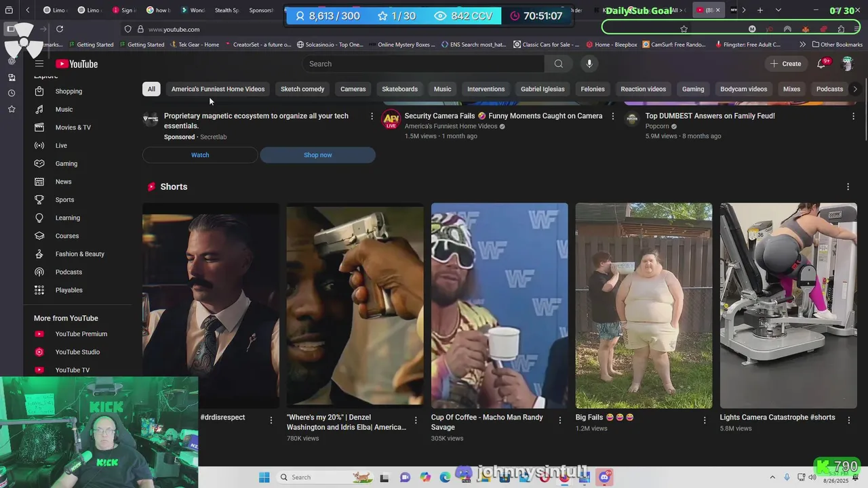This screenshot has height=488, width=868.
Task: Click the Windows taskbar Search box
Action: (325, 477)
